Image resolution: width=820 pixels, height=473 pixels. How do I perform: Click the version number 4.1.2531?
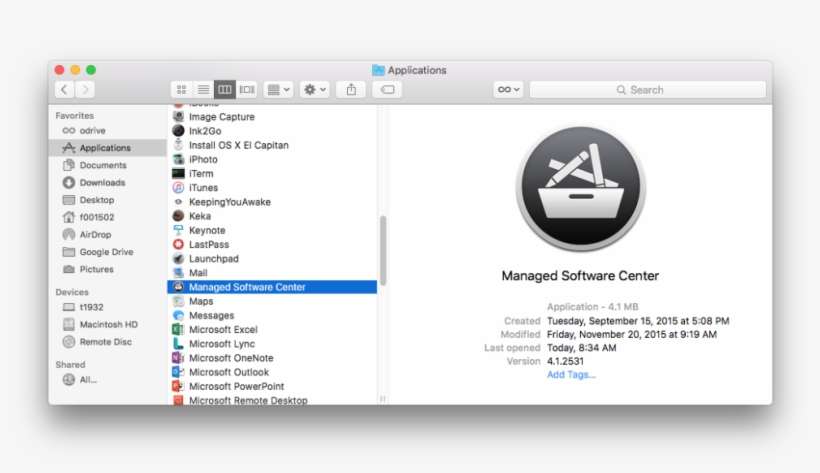pos(565,361)
